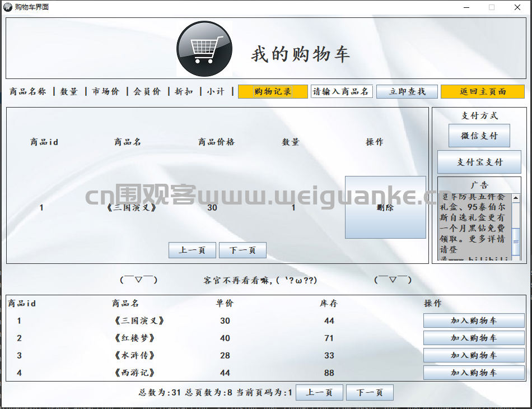This screenshot has height=409, width=532.
Task: Click the 客官不再看看嘛 message
Action: pos(260,280)
